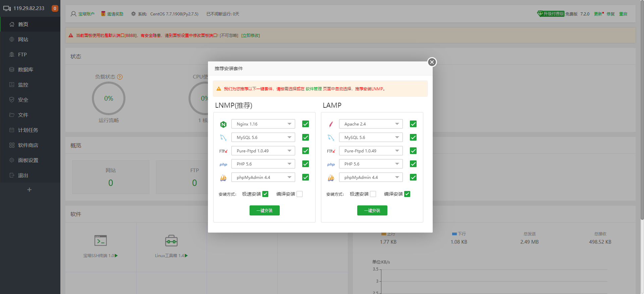Open the LNMP MySQL 5.6 dropdown

(263, 137)
